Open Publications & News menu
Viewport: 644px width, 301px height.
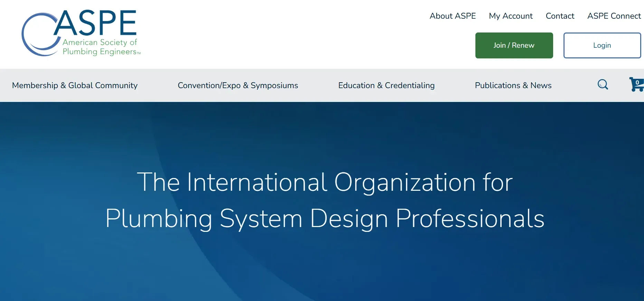click(x=513, y=85)
